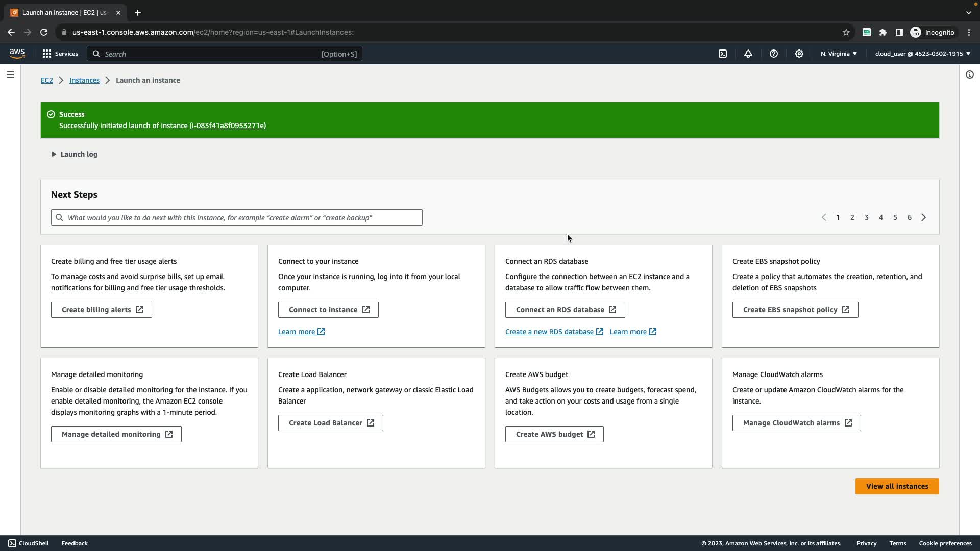
Task: Open CloudShell from the top navigation bar
Action: click(x=723, y=54)
